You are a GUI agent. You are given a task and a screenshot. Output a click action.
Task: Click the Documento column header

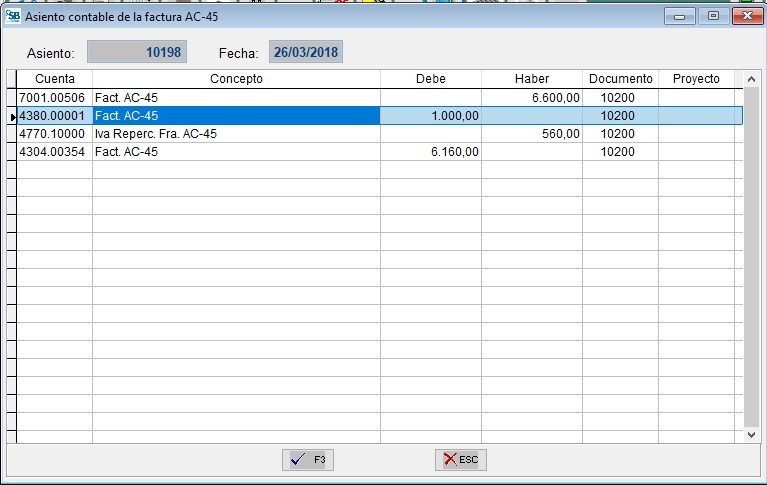(x=620, y=79)
